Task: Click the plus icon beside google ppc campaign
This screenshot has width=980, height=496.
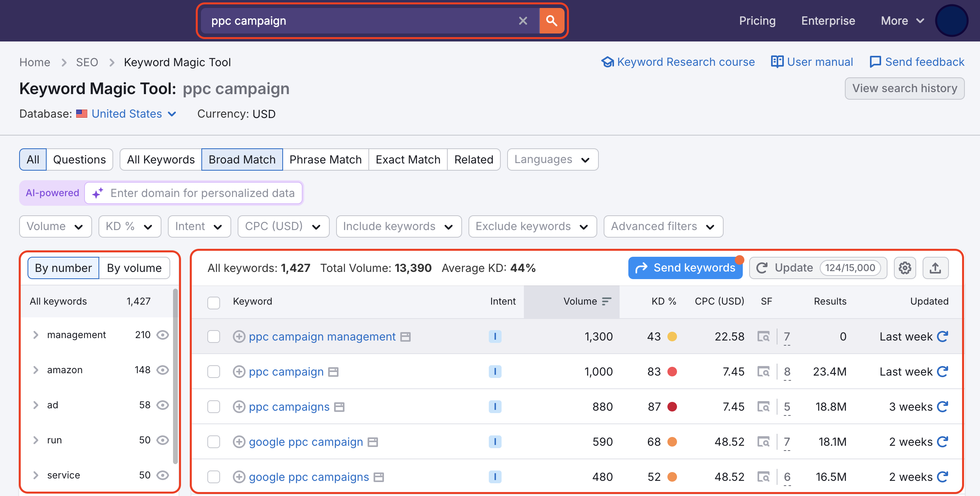Action: 239,442
